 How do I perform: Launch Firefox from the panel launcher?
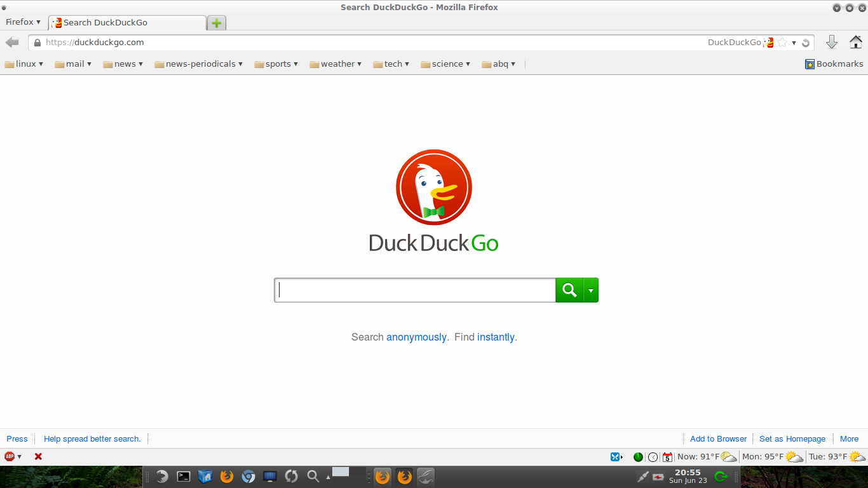point(227,477)
